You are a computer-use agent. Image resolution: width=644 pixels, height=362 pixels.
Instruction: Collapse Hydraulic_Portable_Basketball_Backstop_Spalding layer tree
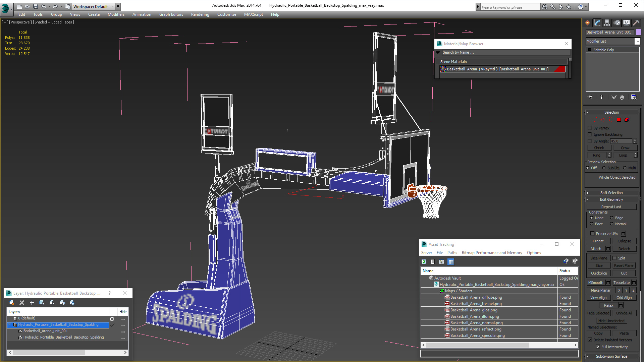coord(10,324)
